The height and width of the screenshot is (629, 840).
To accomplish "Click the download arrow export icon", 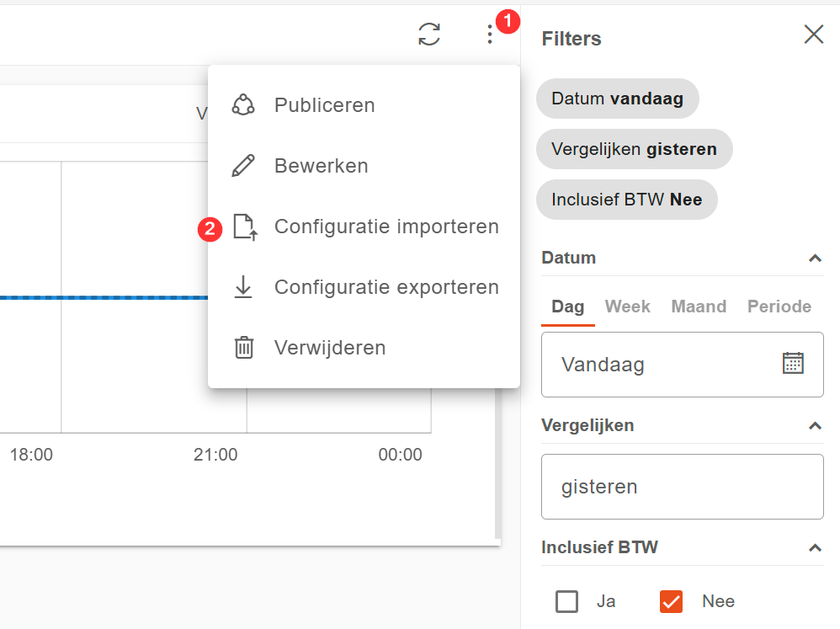I will pos(243,287).
